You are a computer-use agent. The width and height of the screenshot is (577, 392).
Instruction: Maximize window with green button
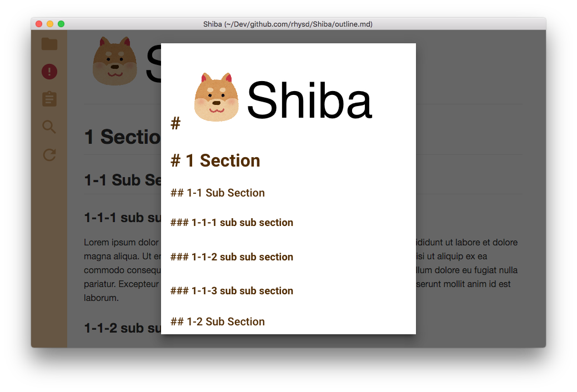(61, 24)
